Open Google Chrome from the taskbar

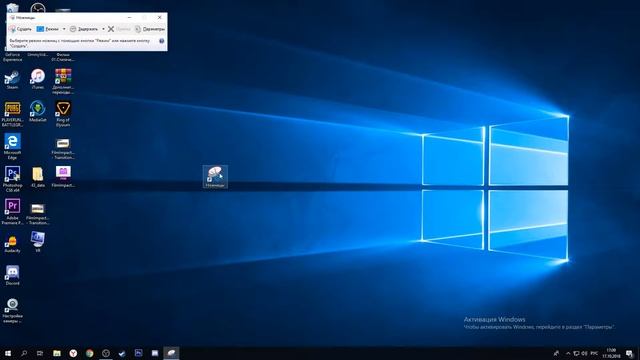pyautogui.click(x=89, y=353)
